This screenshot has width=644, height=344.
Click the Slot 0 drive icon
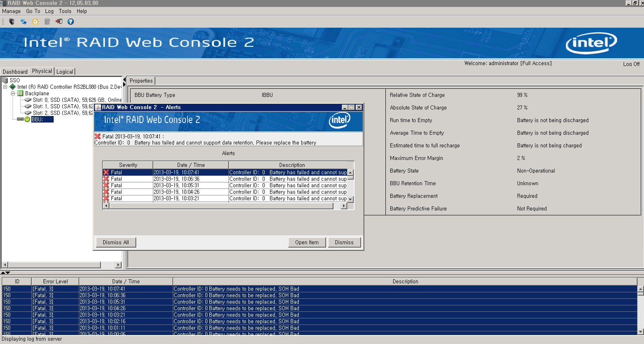[x=28, y=100]
